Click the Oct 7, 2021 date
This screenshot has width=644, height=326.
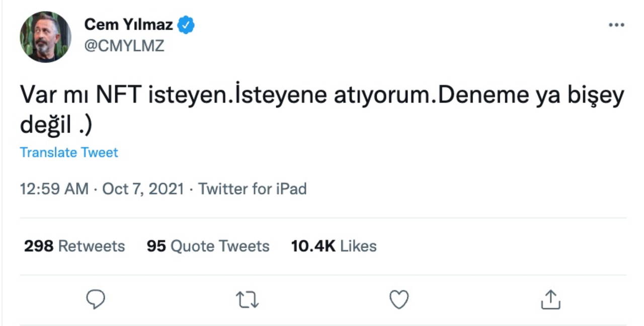pyautogui.click(x=143, y=189)
